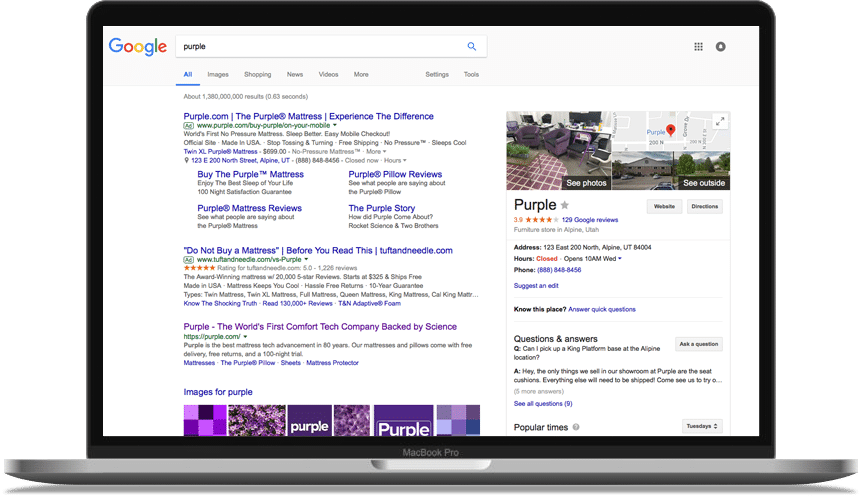The height and width of the screenshot is (496, 860).
Task: Click the help icon beside Popular times
Action: tap(576, 427)
